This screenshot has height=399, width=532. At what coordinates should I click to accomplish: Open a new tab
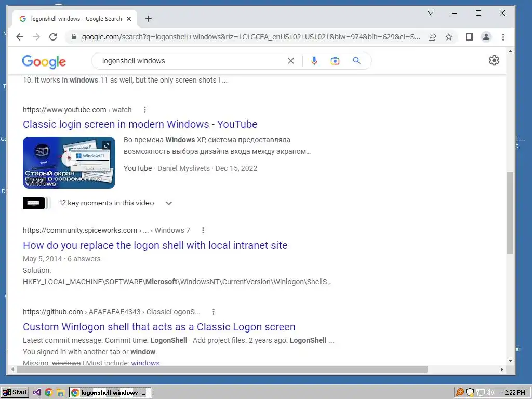[149, 19]
